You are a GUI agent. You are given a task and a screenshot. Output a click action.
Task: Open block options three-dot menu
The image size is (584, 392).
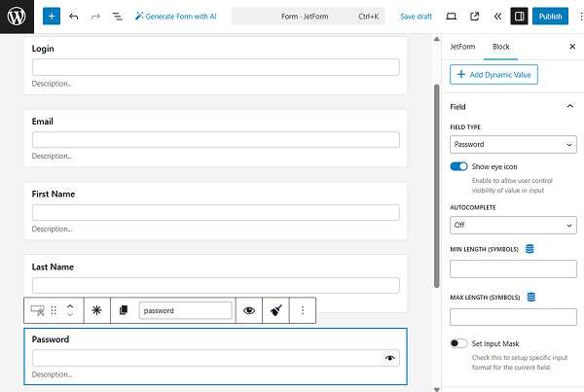(x=303, y=310)
